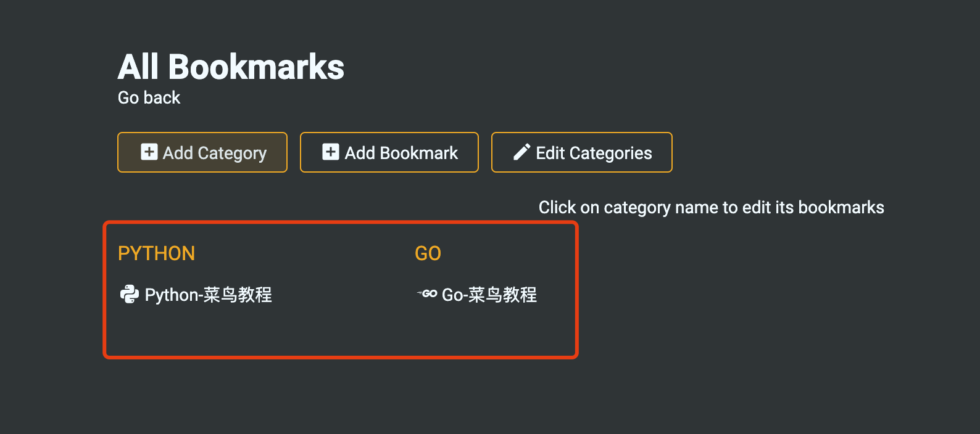
Task: Click the Go gopher logo favicon
Action: point(427,293)
